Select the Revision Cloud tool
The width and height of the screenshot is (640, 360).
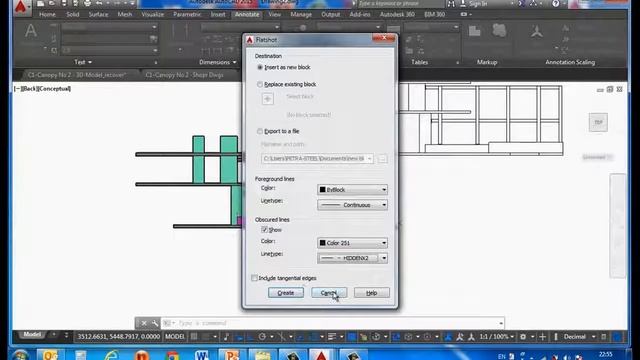click(x=499, y=31)
